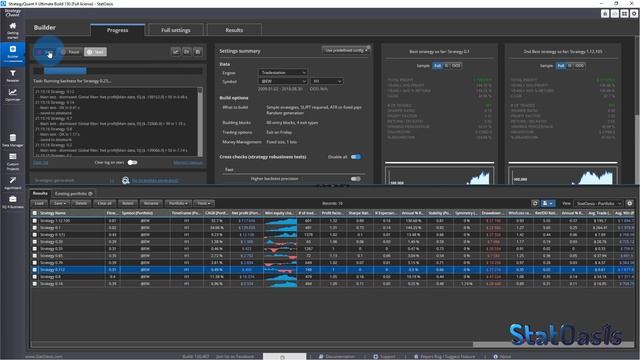Click the help icon on Existing portfolio tab

tap(91, 193)
